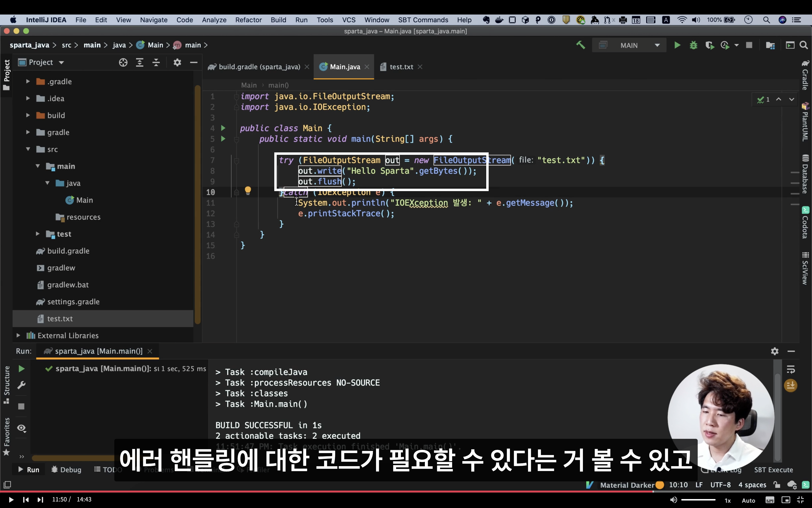812x508 pixels.
Task: Click UTF-8 encoding in status bar
Action: 720,485
